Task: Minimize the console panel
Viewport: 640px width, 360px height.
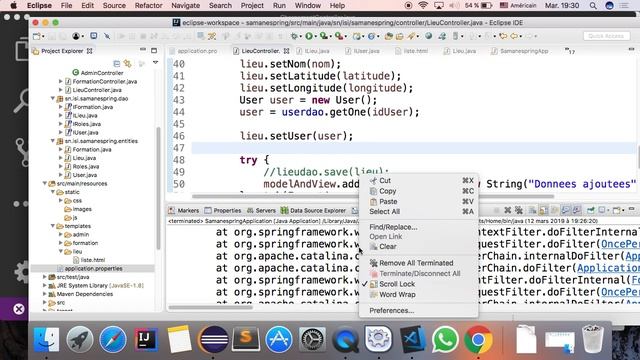Action: click(631, 210)
